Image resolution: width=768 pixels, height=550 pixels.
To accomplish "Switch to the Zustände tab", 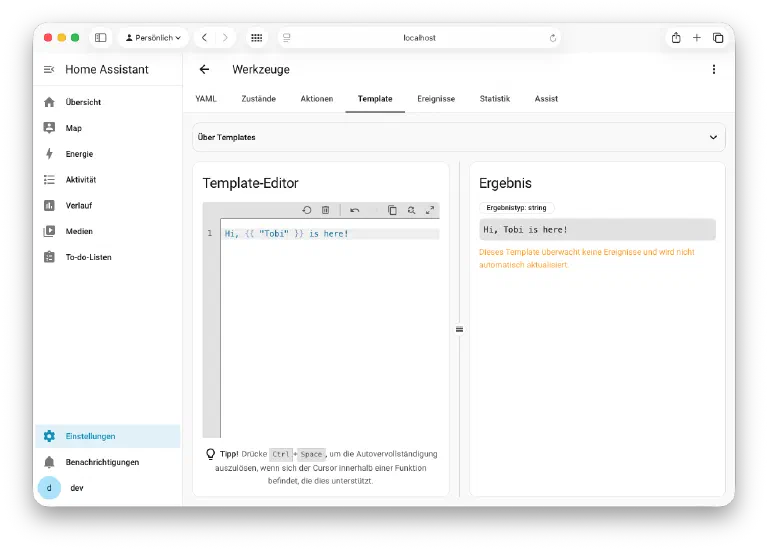I will coord(259,99).
